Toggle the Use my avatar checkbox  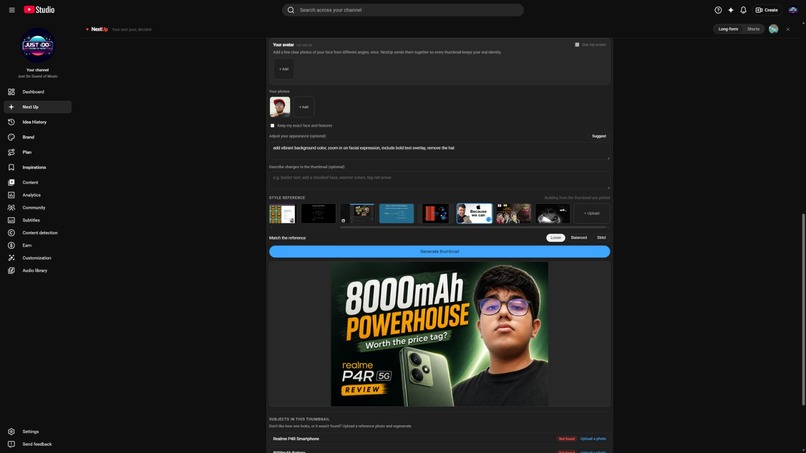coord(577,45)
